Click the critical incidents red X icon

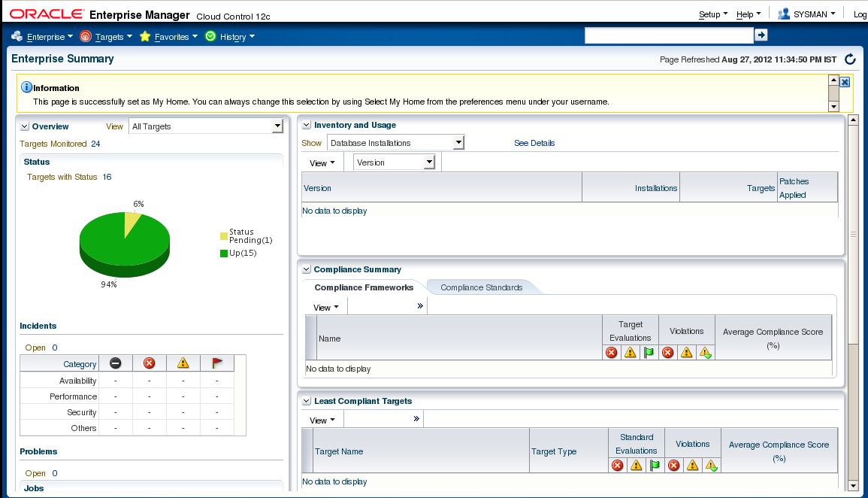(149, 363)
